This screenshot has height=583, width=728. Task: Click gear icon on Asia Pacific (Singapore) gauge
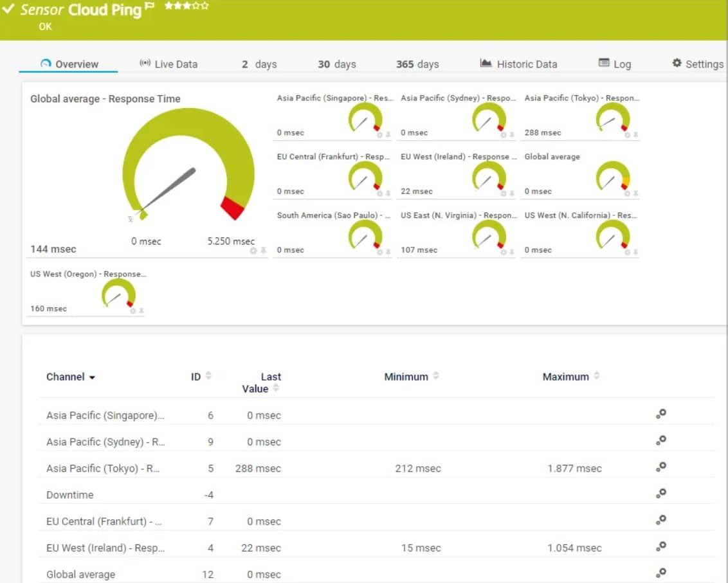(x=380, y=134)
